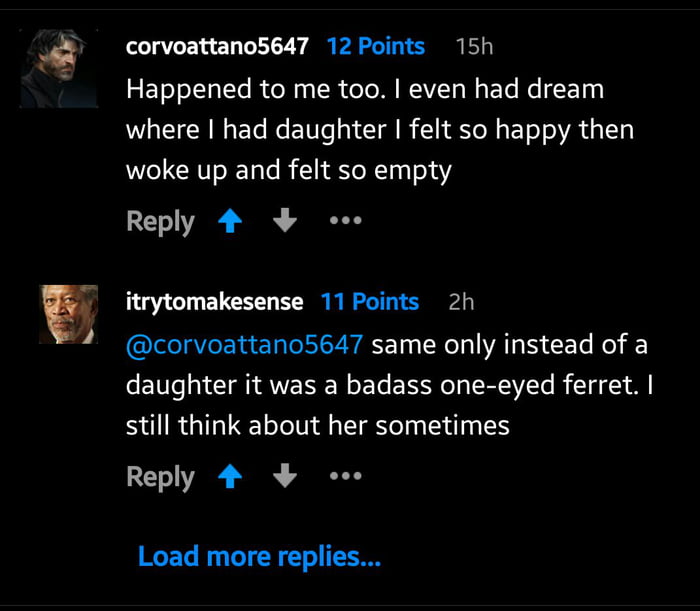Downvote corvoattano5647's comment

[285, 222]
